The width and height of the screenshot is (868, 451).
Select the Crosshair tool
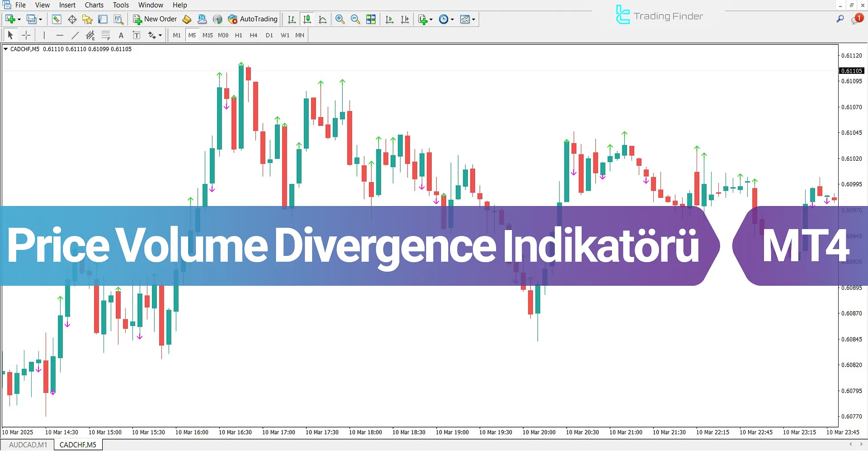coord(26,35)
